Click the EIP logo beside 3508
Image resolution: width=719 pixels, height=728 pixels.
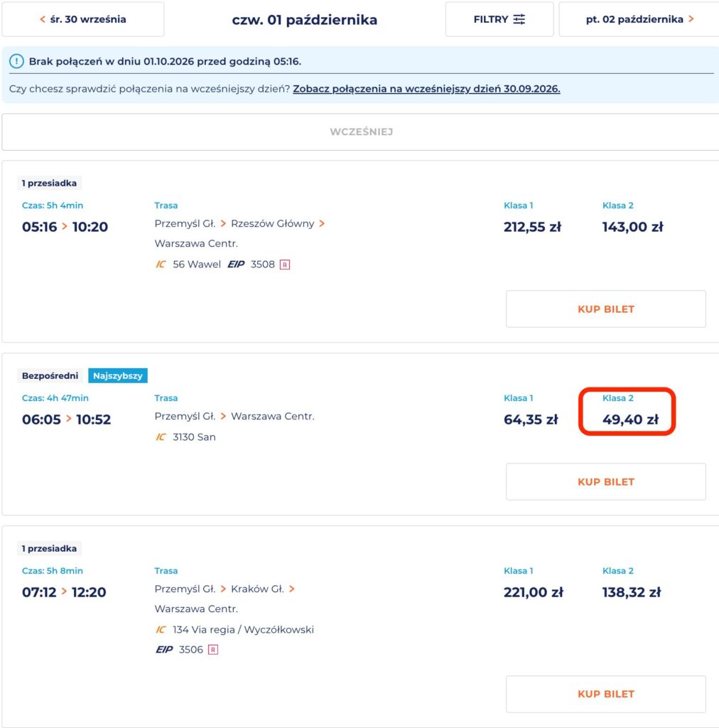(x=236, y=264)
